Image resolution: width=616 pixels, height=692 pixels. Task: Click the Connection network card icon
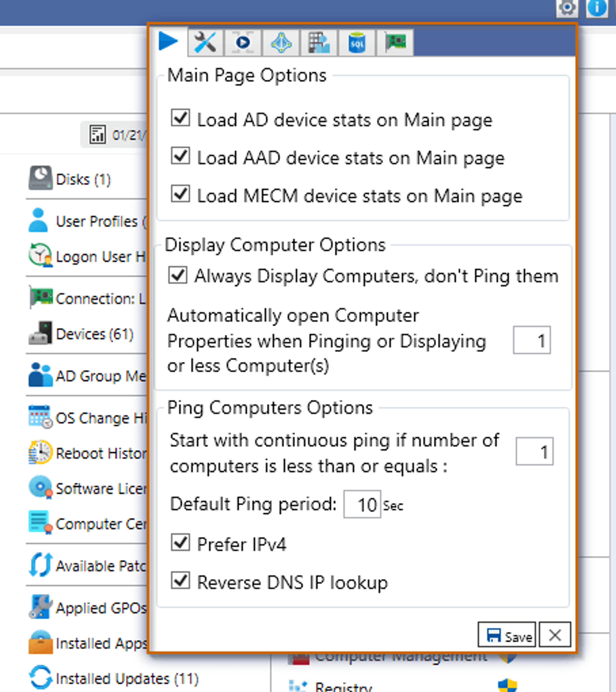41,297
